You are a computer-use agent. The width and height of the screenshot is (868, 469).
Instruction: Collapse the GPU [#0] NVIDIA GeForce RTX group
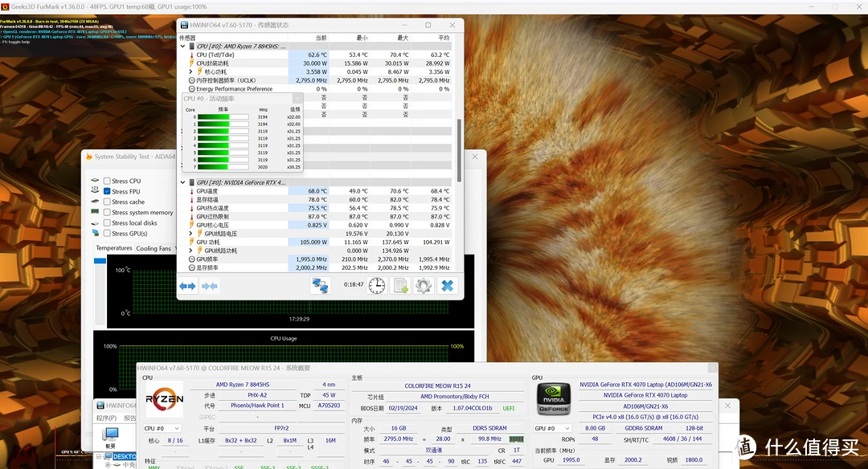pyautogui.click(x=182, y=182)
